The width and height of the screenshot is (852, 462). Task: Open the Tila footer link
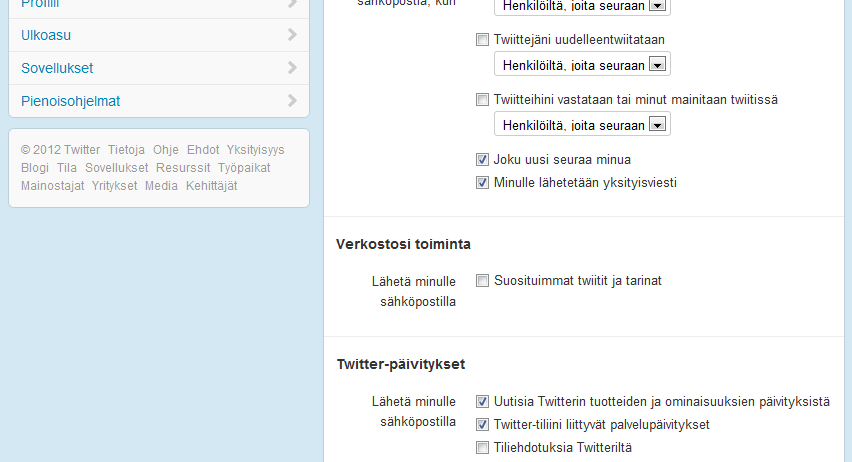pos(67,167)
